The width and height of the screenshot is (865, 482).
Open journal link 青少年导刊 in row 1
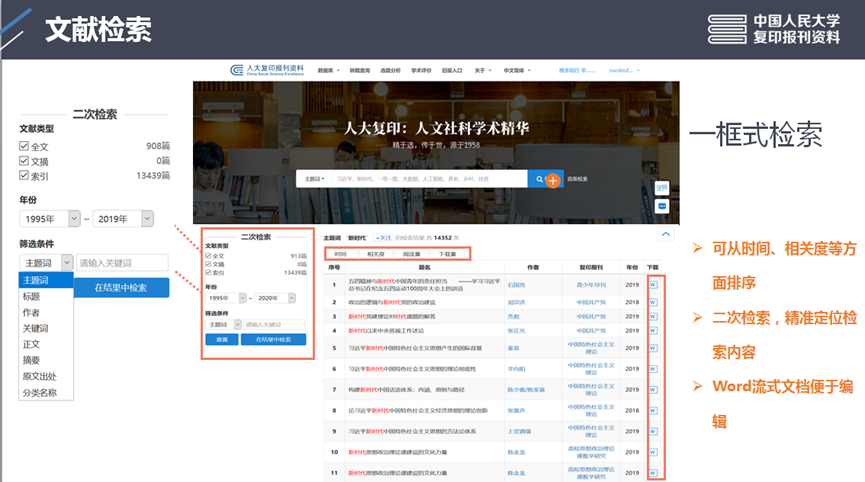click(x=591, y=285)
